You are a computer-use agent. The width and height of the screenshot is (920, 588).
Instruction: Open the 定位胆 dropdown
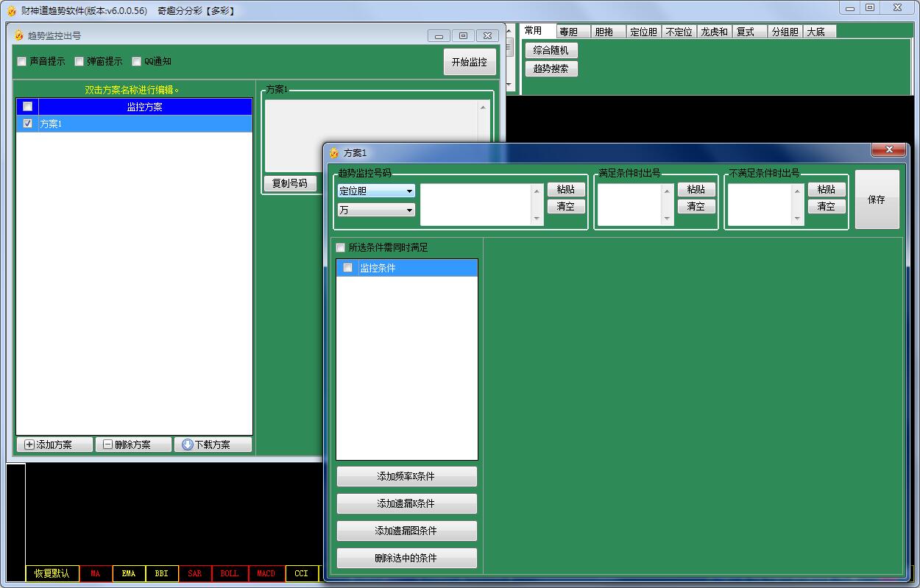pos(376,191)
